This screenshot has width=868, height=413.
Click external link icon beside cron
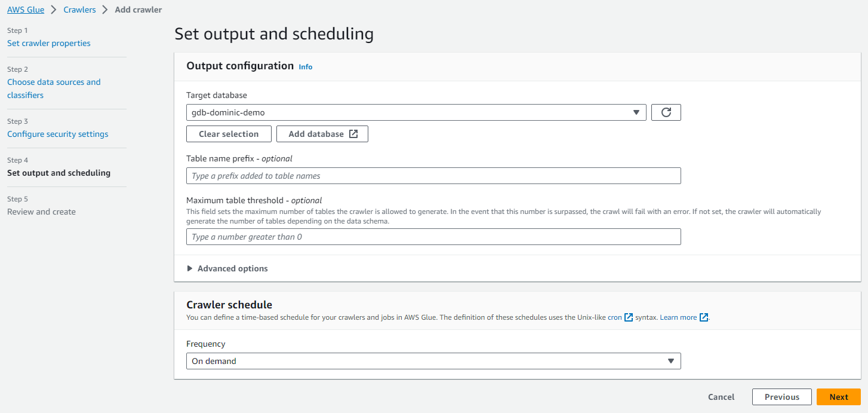point(629,317)
